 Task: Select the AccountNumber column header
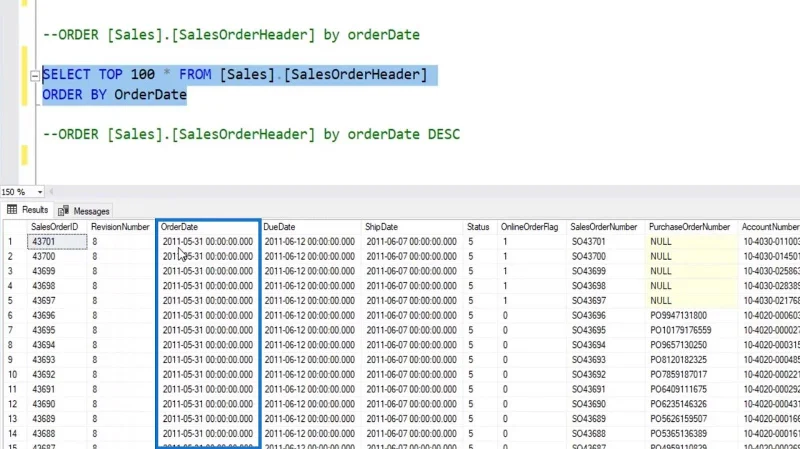click(770, 227)
